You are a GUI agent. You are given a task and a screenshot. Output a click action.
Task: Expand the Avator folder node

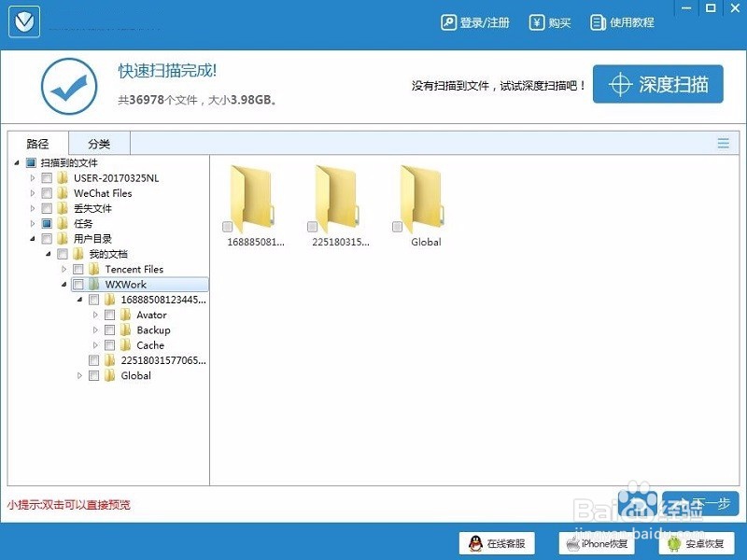coord(94,315)
